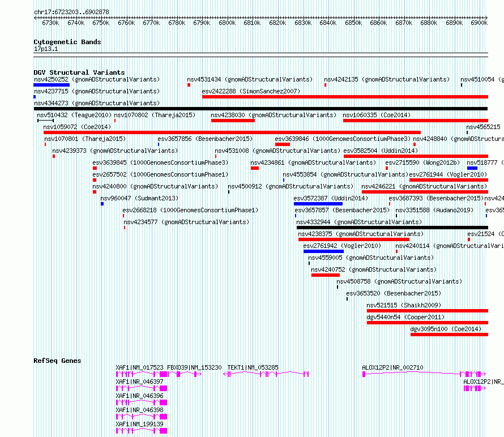Viewport: 504px width, 437px height.
Task: Open ALOX12P2 NR_002710 gene label
Action: (x=392, y=367)
